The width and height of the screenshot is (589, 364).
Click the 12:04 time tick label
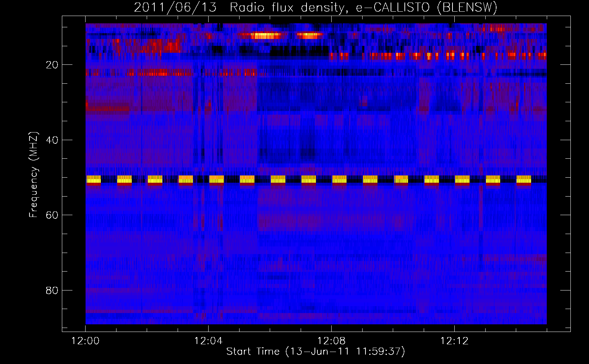208,341
